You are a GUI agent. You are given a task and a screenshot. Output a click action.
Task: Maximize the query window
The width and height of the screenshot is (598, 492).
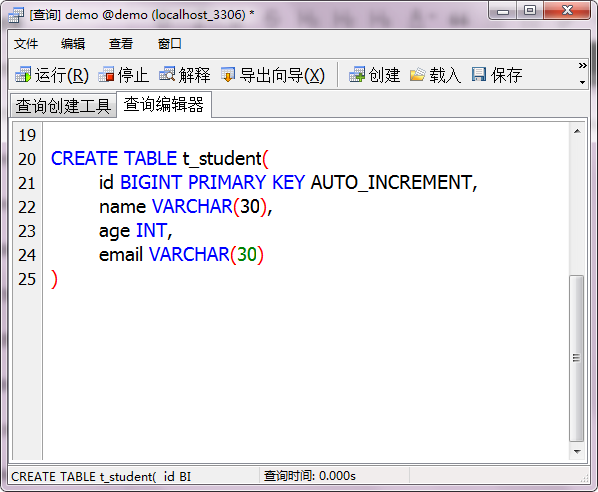[530, 10]
